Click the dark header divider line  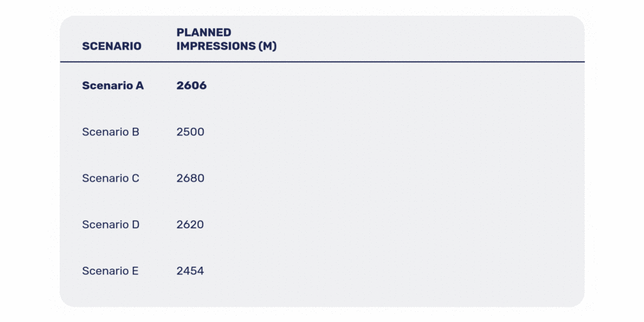click(322, 62)
